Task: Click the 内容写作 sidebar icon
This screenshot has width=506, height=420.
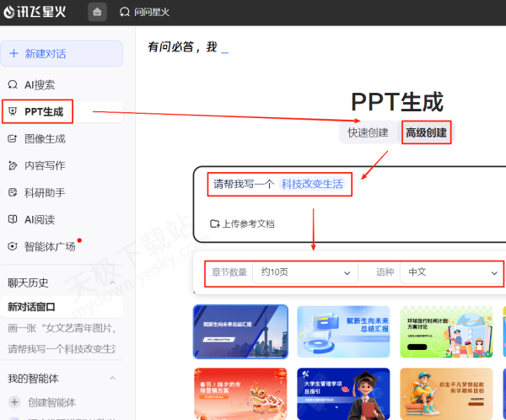Action: click(x=13, y=165)
